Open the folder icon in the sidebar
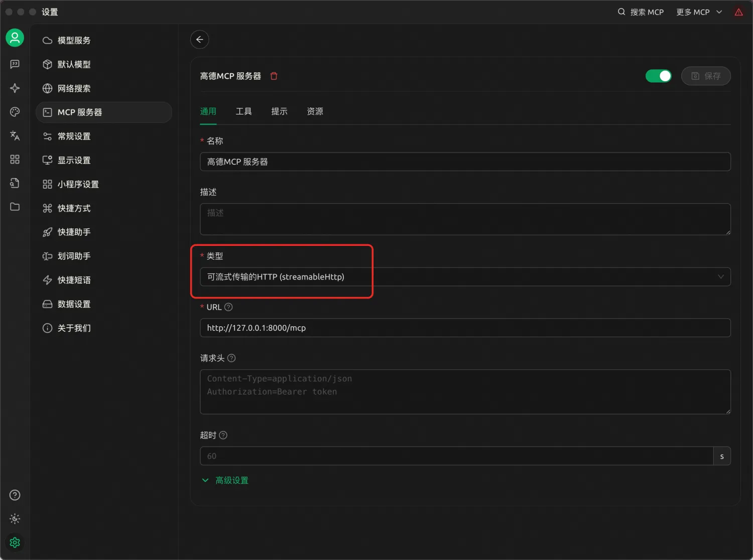 coord(15,206)
